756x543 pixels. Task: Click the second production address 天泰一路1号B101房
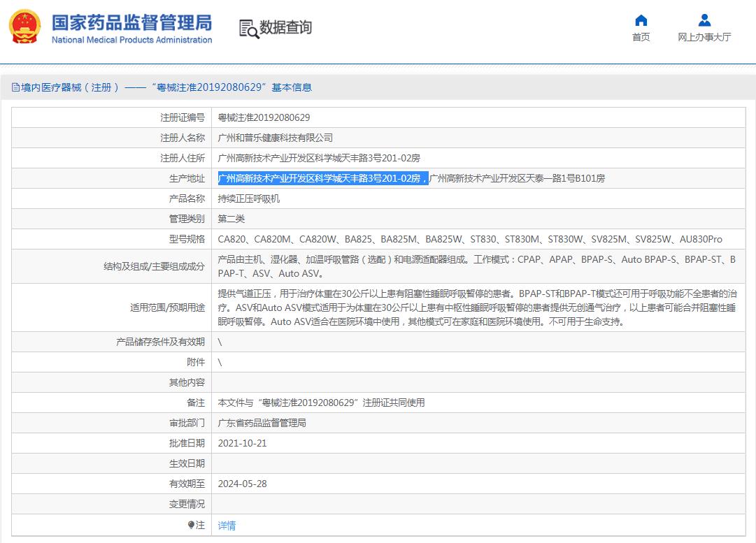pos(517,178)
